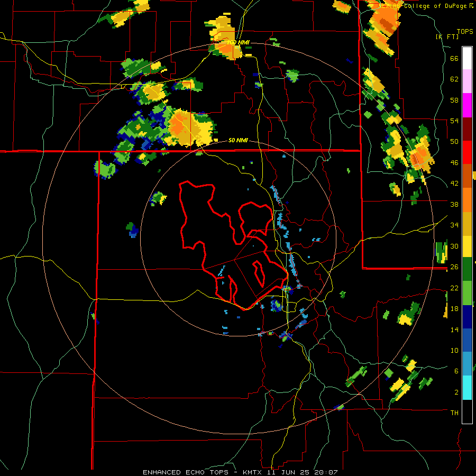The image size is (476, 476).
Task: Click the 14 legend value
Action: [x=454, y=329]
